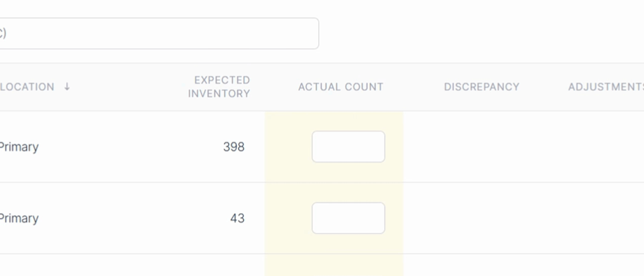The width and height of the screenshot is (644, 276).
Task: Sort table by the LOCATION column header
Action: click(27, 87)
